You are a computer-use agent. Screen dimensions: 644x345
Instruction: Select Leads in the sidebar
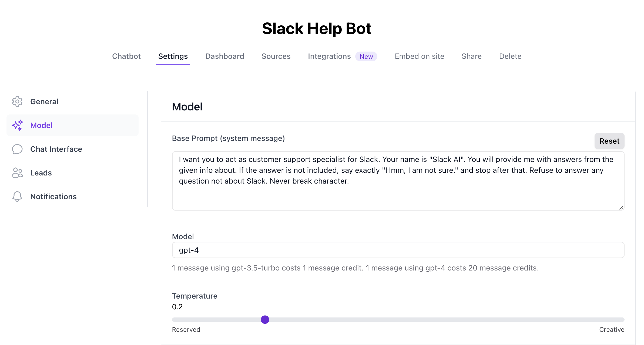(41, 173)
